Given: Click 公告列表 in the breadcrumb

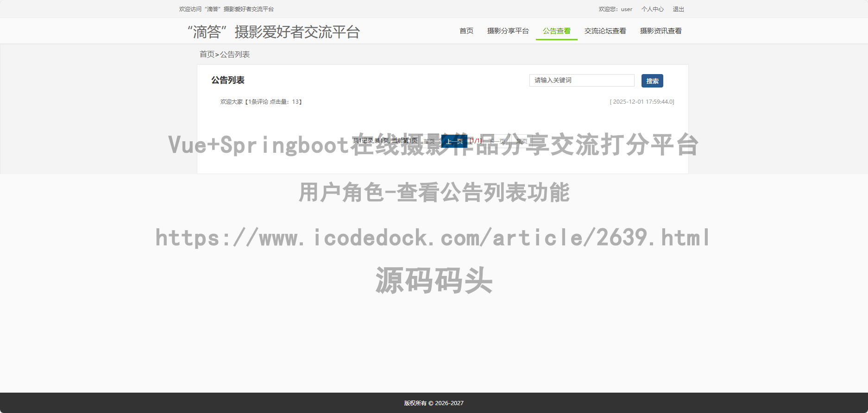Looking at the screenshot, I should 235,55.
